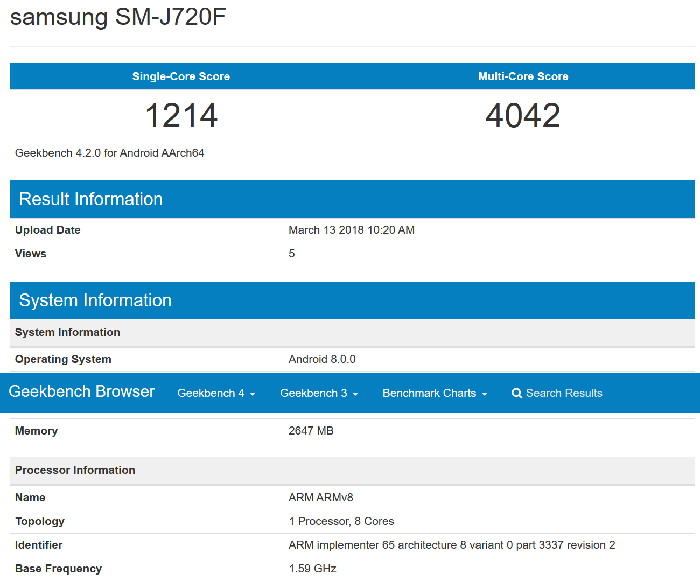
Task: Open the Benchmark Charts dropdown
Action: click(x=435, y=393)
